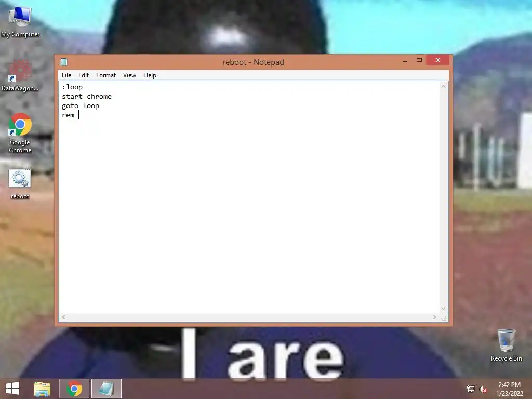The height and width of the screenshot is (399, 532).
Task: Click the muted volume tray icon
Action: pyautogui.click(x=483, y=389)
